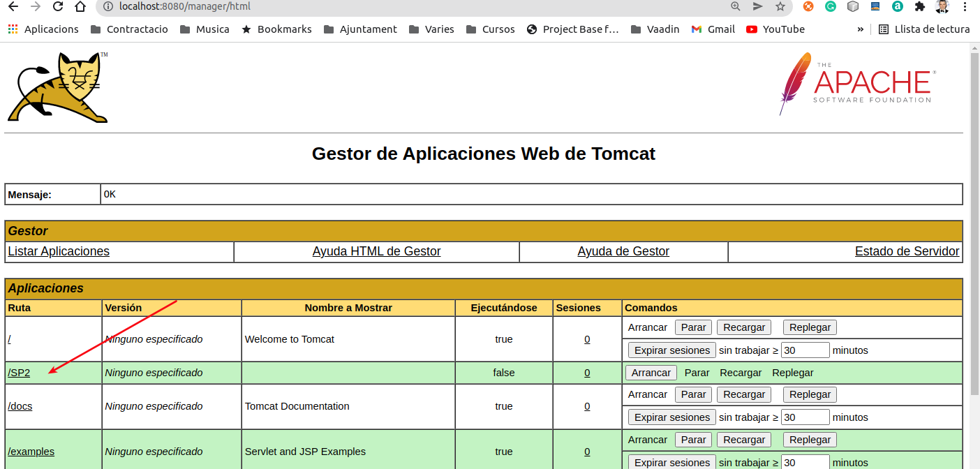
Task: Open the Ajuntament bookmark folder
Action: (360, 29)
